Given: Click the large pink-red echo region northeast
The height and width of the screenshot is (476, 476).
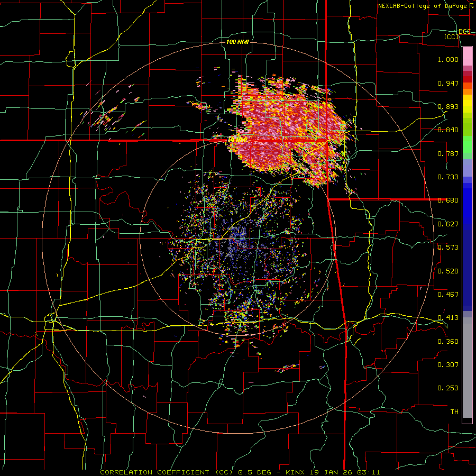Looking at the screenshot, I should coord(288,131).
